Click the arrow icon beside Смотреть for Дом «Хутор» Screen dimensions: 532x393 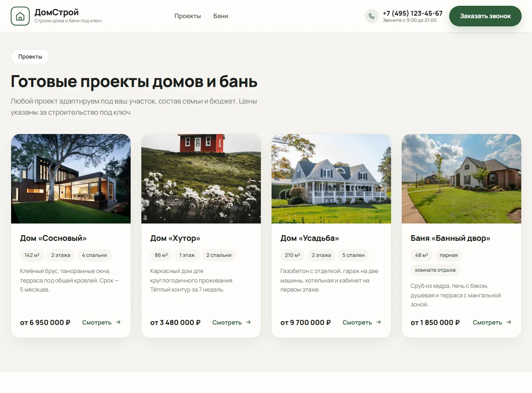coord(248,322)
